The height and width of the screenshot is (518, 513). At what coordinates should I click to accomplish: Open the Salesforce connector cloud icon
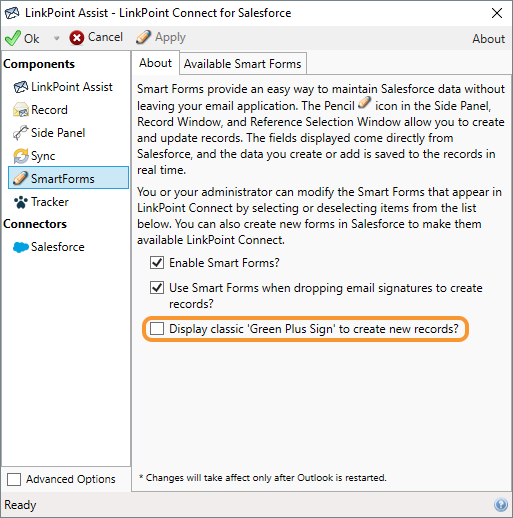21,247
